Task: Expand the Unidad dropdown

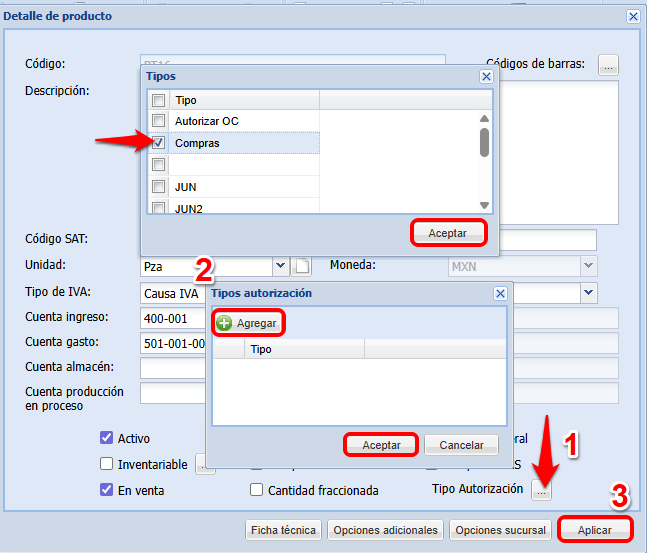Action: click(279, 266)
